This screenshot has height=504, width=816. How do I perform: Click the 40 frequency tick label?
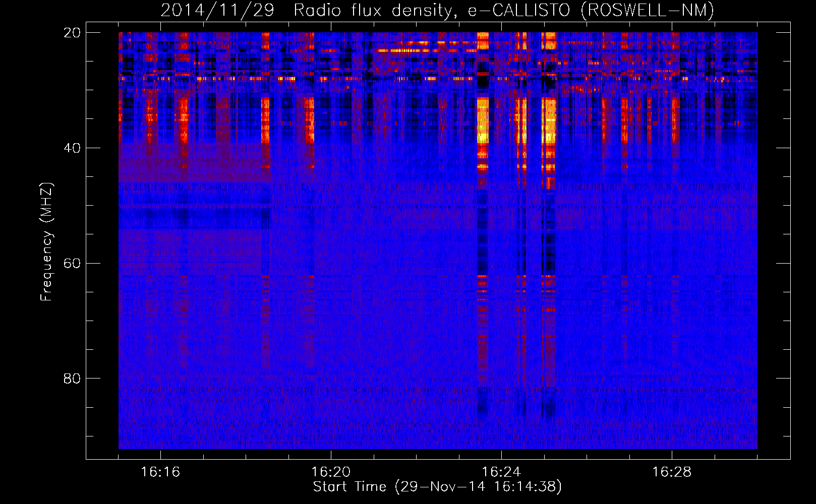(72, 148)
